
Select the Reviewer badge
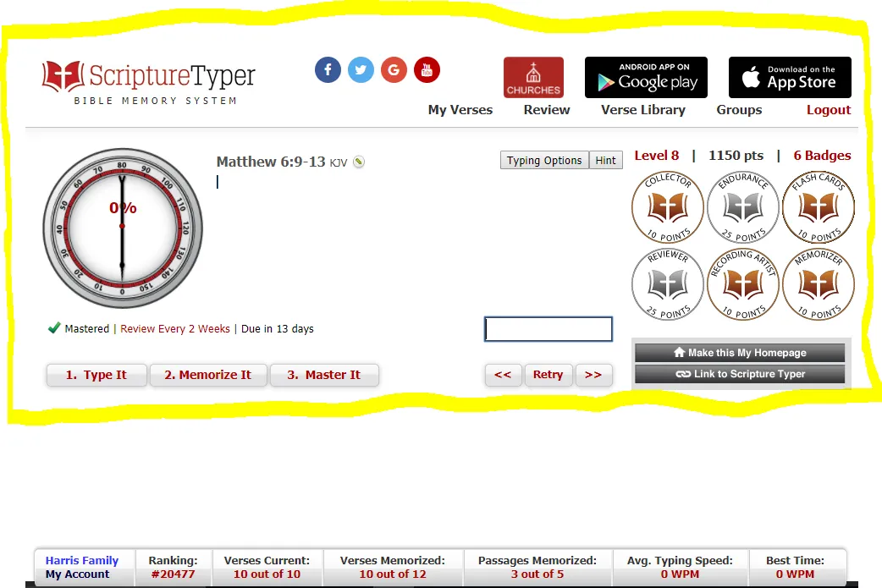pos(668,284)
